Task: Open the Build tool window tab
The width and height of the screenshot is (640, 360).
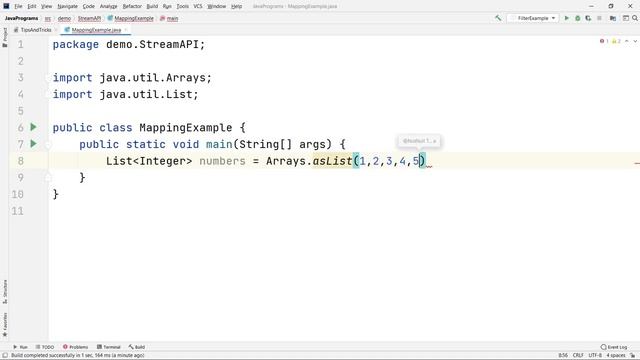Action: pos(137,347)
